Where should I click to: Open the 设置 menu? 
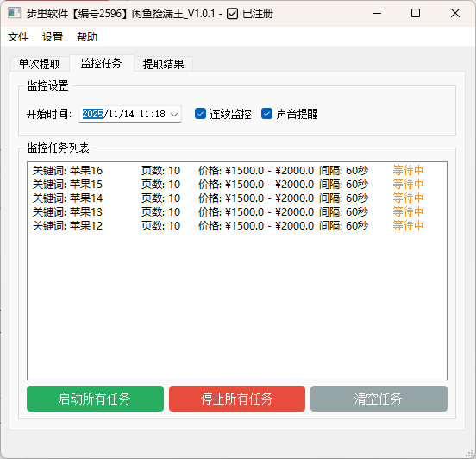pyautogui.click(x=53, y=37)
